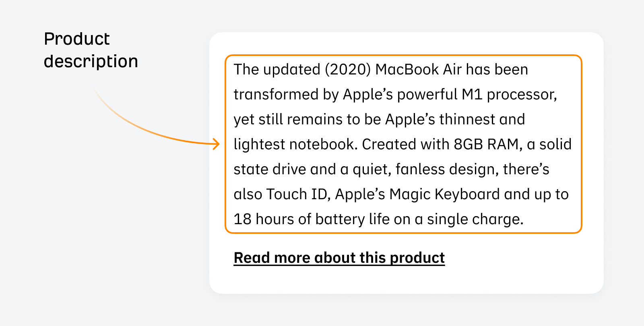Viewport: 644px width, 326px height.
Task: Click the "Product description" annotation label
Action: pyautogui.click(x=91, y=50)
